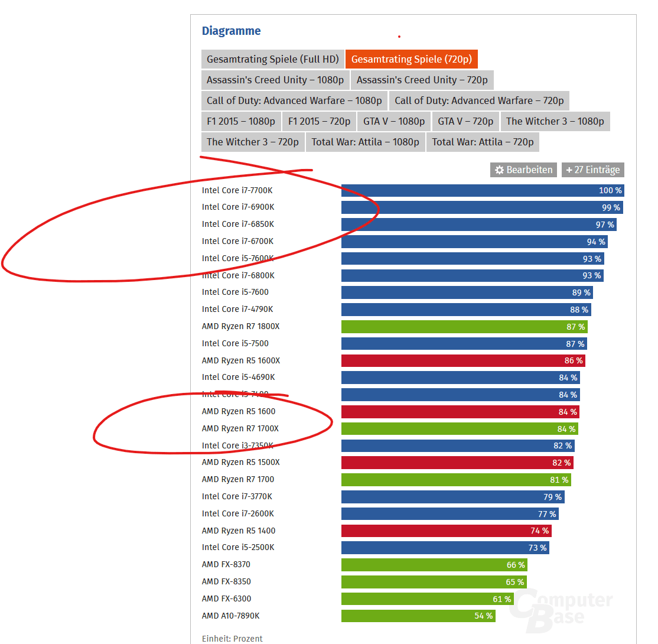Select the F1 2015 – 1080p tab

[241, 121]
